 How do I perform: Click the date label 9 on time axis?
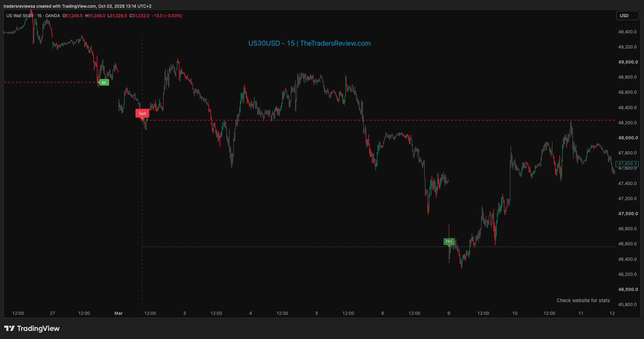[449, 313]
